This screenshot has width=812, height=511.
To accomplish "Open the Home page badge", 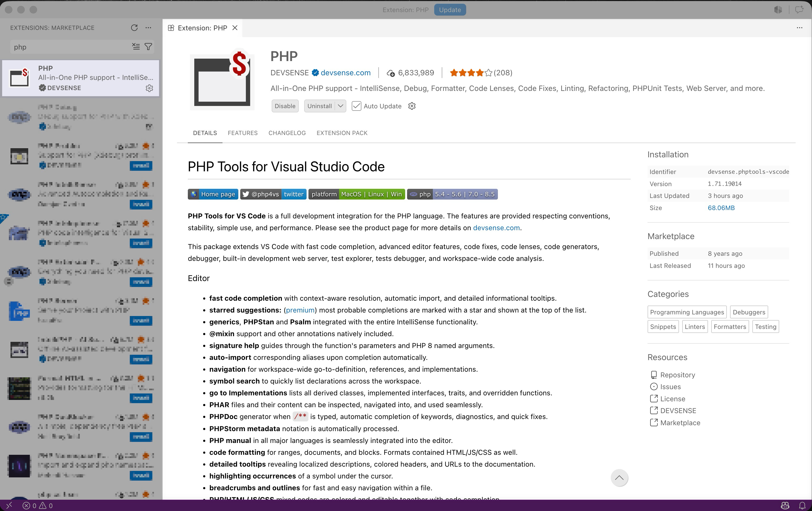I will tap(213, 194).
